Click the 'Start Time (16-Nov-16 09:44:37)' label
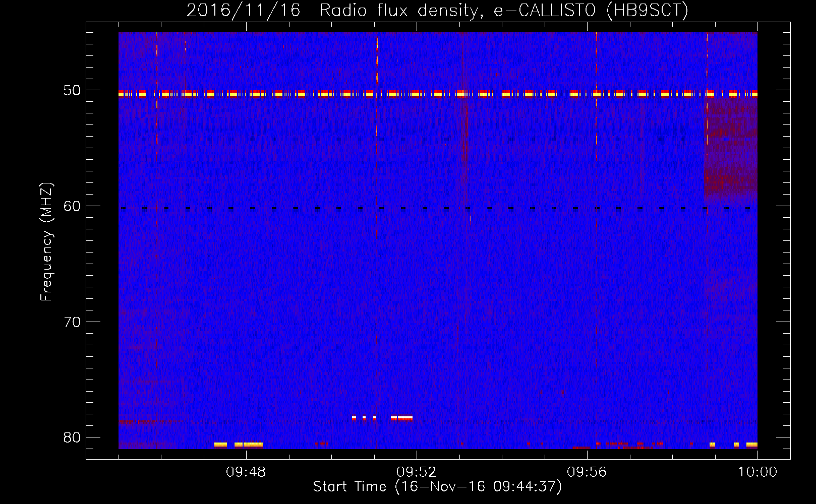The width and height of the screenshot is (816, 504). [437, 486]
